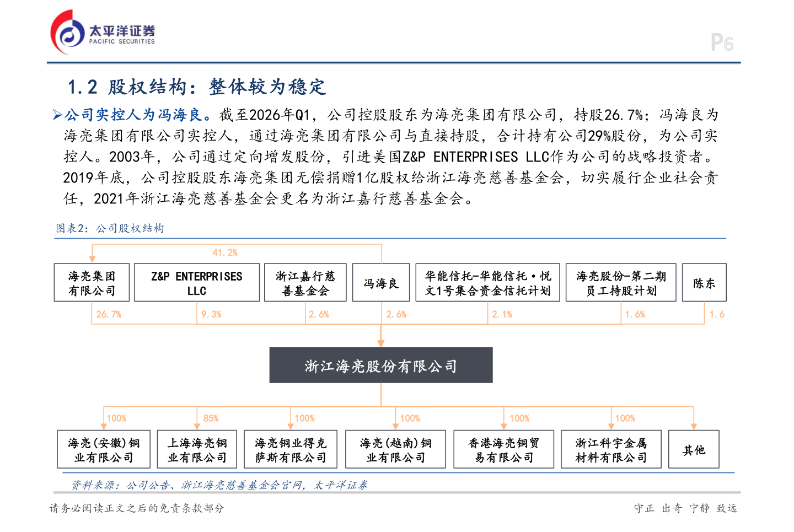Screen dimensions: 794x532
Task: Click the 100% label above 海亮(安徽)铜业
Action: pyautogui.click(x=117, y=418)
